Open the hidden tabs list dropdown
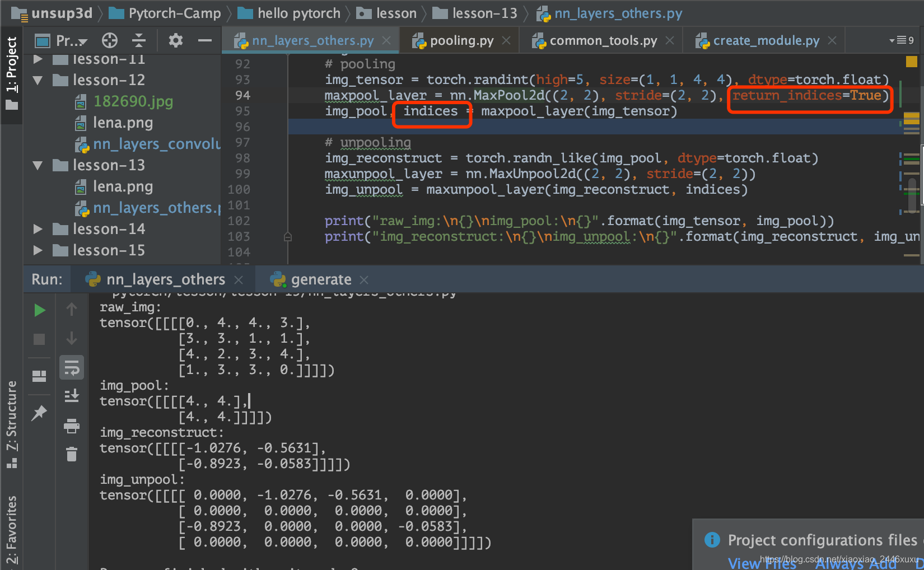The height and width of the screenshot is (570, 924). [902, 40]
